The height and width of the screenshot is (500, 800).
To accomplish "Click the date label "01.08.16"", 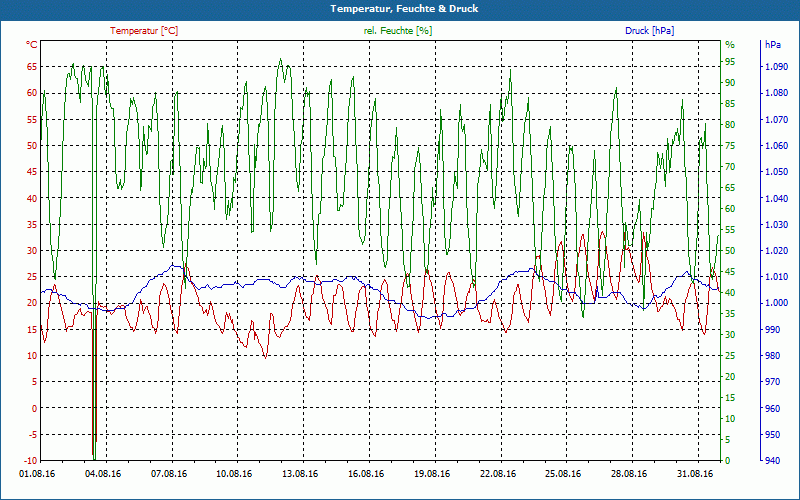I will (37, 474).
